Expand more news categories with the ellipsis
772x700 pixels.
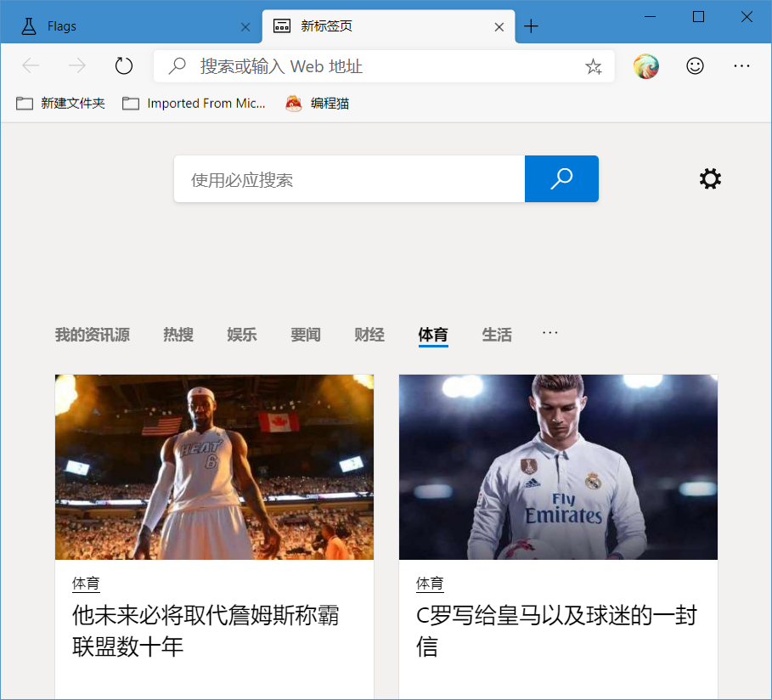pos(549,334)
